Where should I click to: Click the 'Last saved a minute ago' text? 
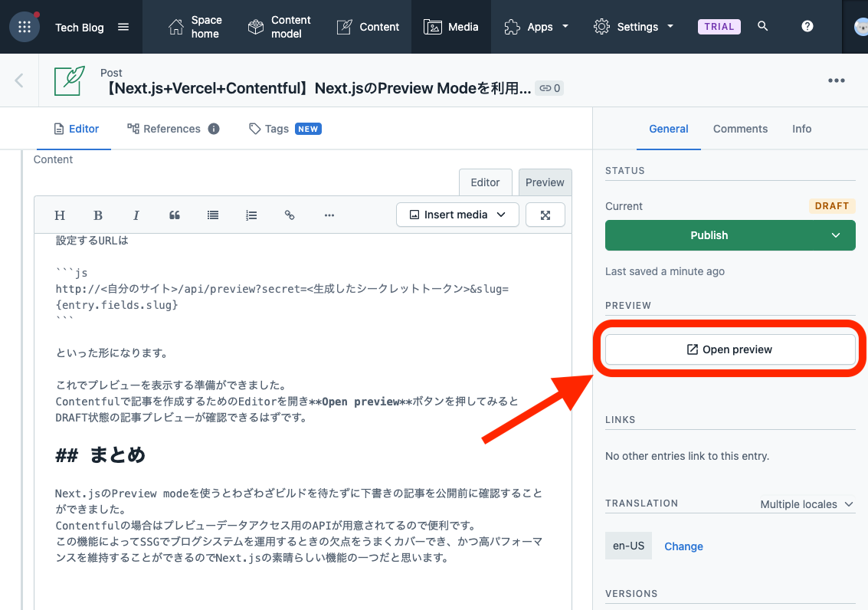coord(665,271)
